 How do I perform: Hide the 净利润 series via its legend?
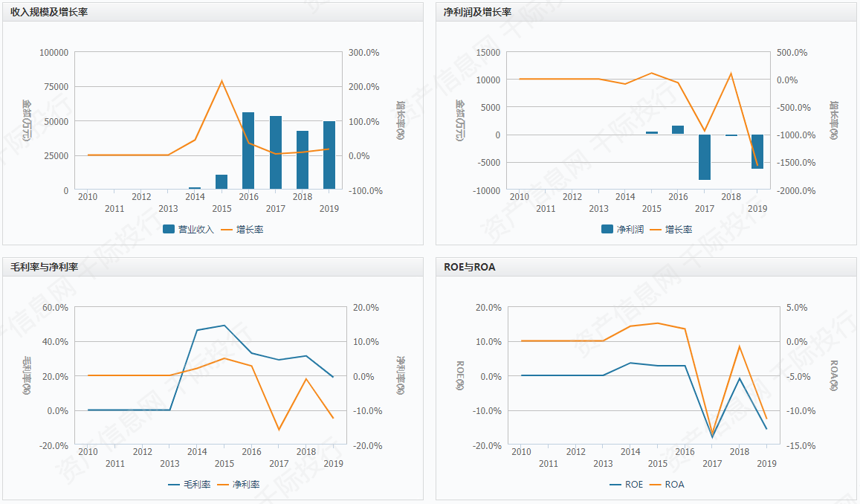[622, 229]
